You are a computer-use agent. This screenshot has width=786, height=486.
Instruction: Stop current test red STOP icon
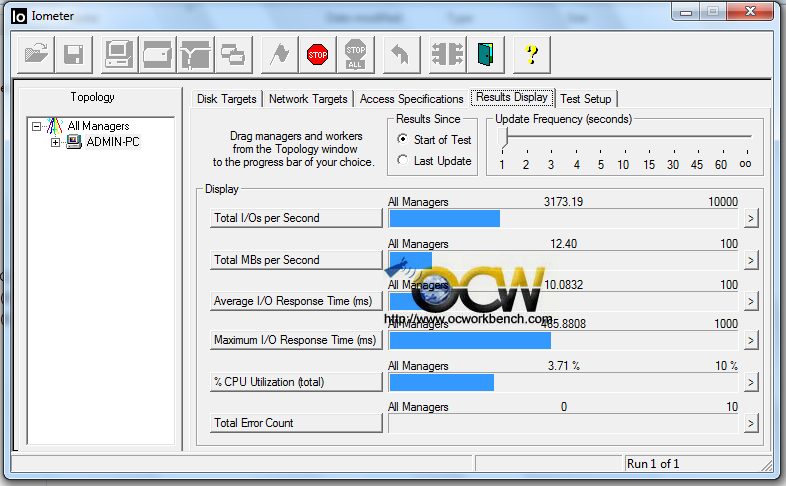pos(317,54)
